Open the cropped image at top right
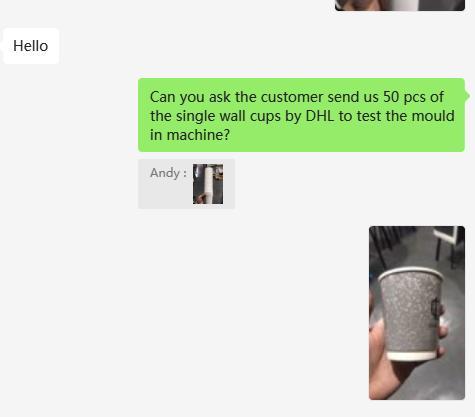This screenshot has width=475, height=417. click(x=400, y=5)
